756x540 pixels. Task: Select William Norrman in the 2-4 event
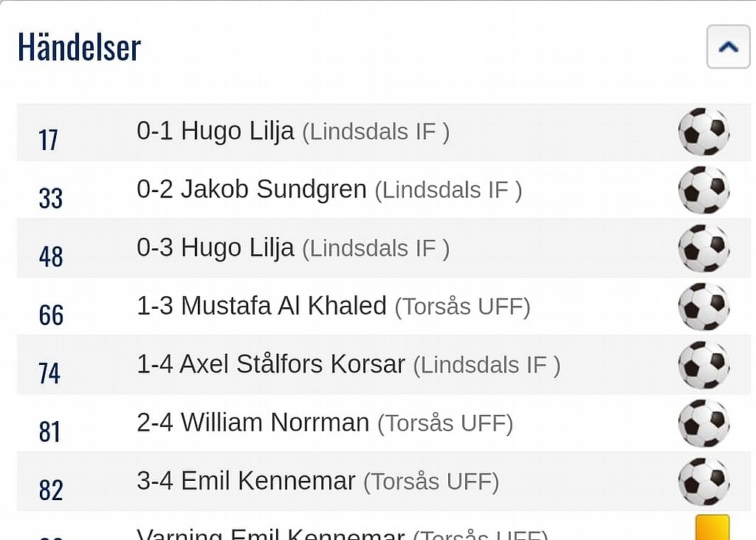[x=275, y=423]
